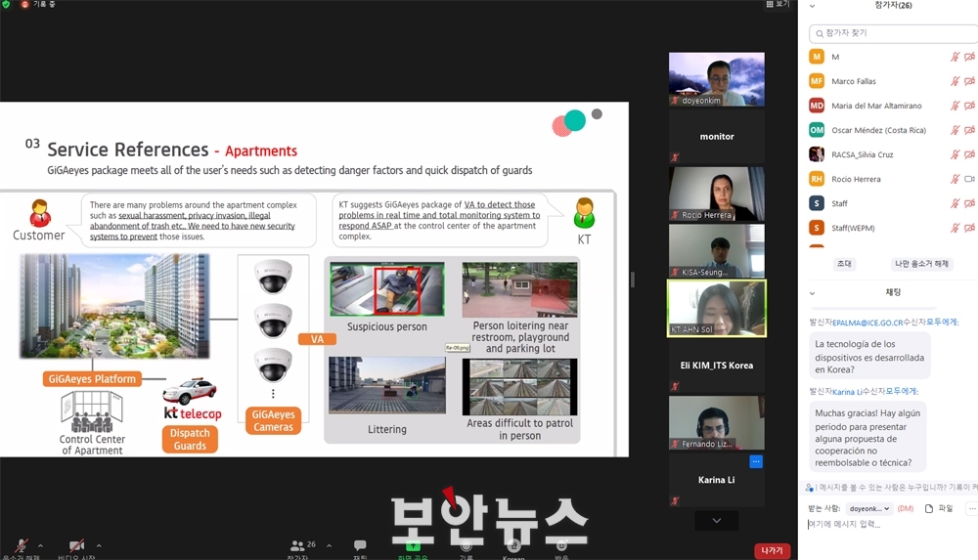Click Maria del Mar Altamirano camera icon
The image size is (978, 560).
[x=969, y=106]
